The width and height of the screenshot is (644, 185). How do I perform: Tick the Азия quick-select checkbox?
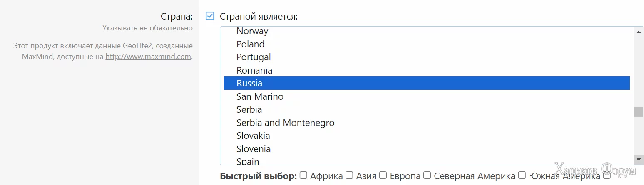[x=349, y=175]
